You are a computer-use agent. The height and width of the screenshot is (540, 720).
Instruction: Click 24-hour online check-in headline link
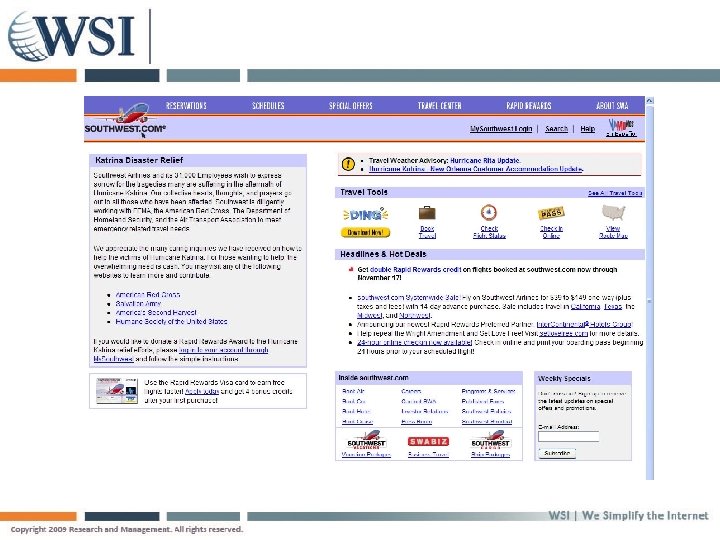click(415, 343)
